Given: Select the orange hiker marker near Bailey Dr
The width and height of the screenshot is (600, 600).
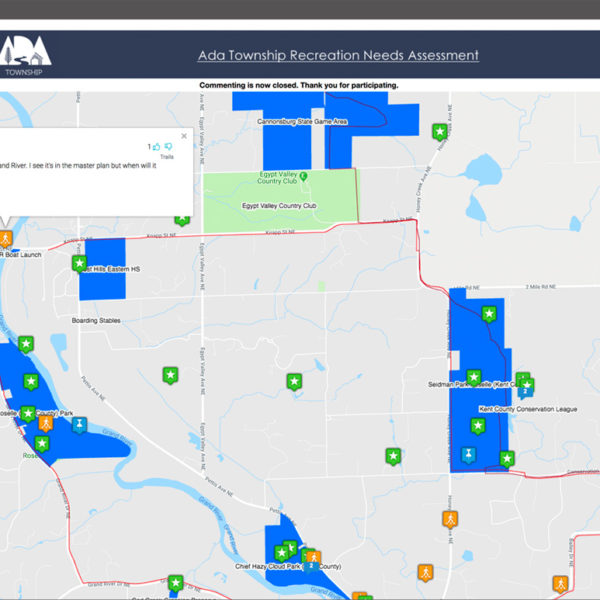Looking at the screenshot, I should point(562,581).
